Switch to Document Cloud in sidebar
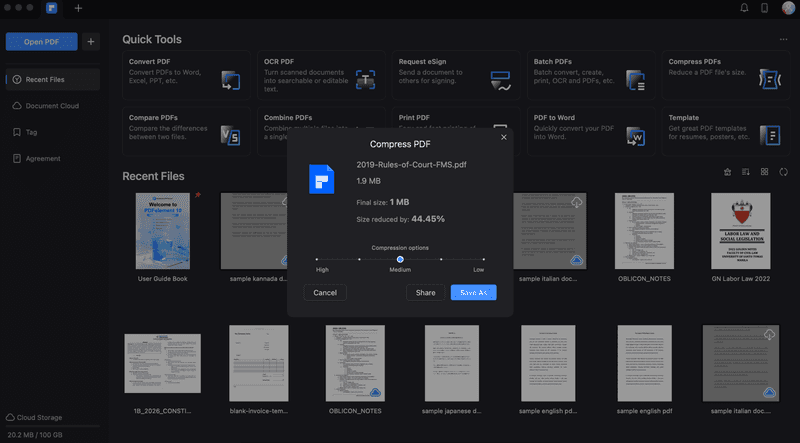Screen dimensions: 800x443 click(53, 106)
